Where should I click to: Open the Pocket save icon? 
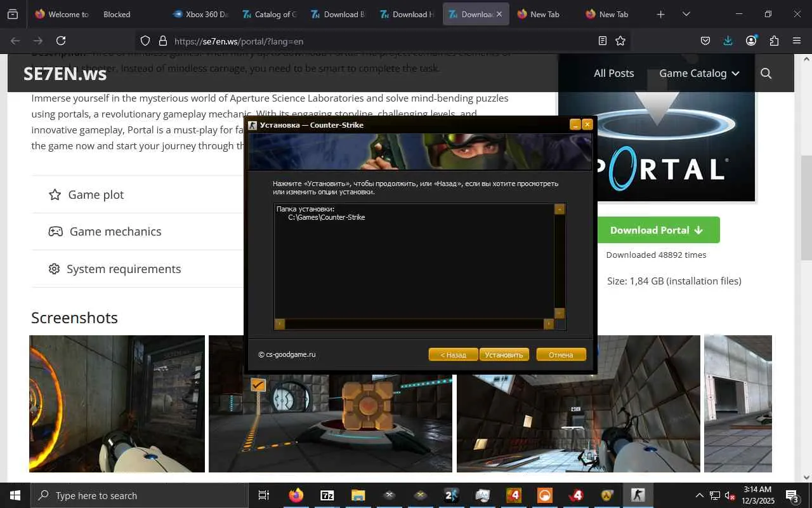click(x=705, y=41)
